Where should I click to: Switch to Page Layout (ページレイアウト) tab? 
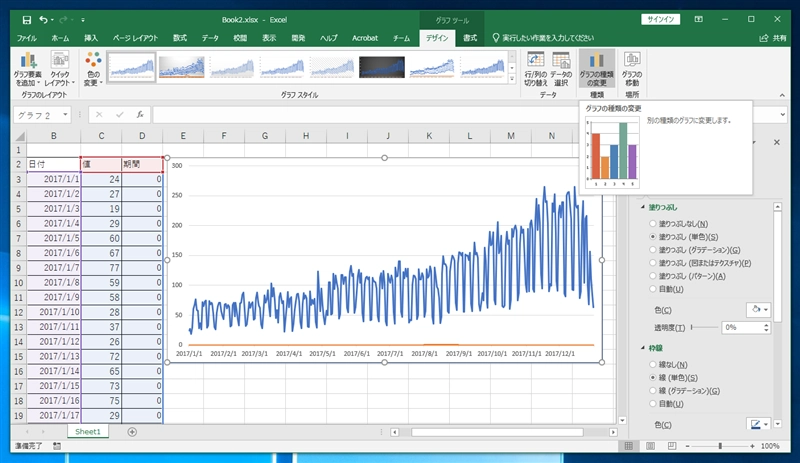pyautogui.click(x=136, y=38)
